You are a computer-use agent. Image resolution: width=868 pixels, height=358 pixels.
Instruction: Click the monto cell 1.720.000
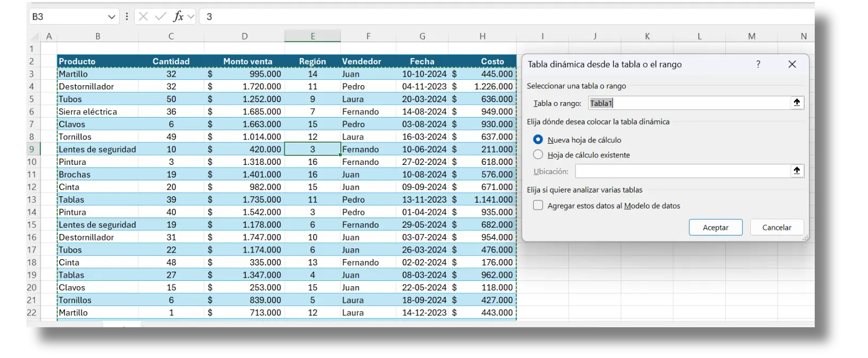click(244, 86)
